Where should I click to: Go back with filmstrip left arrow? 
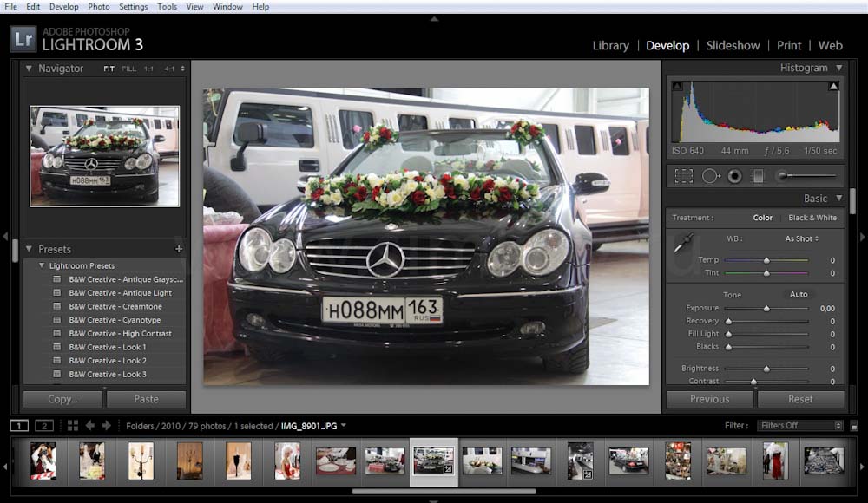[89, 426]
